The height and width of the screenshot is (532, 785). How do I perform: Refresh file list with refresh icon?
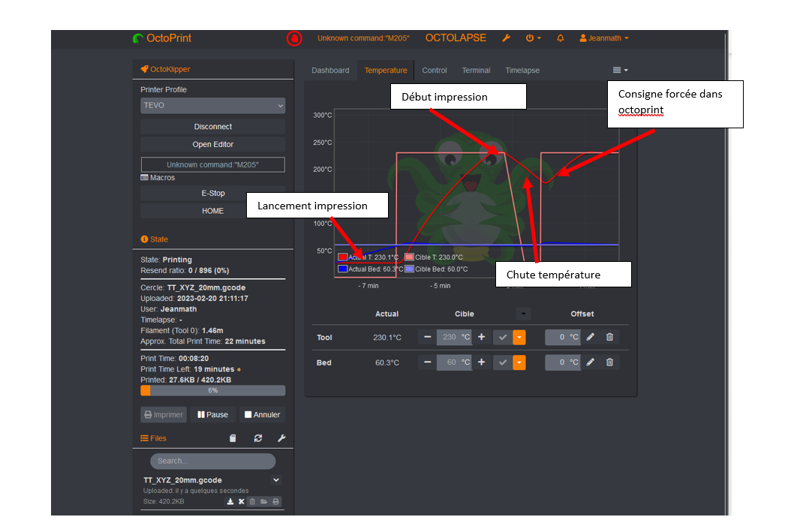[x=258, y=438]
